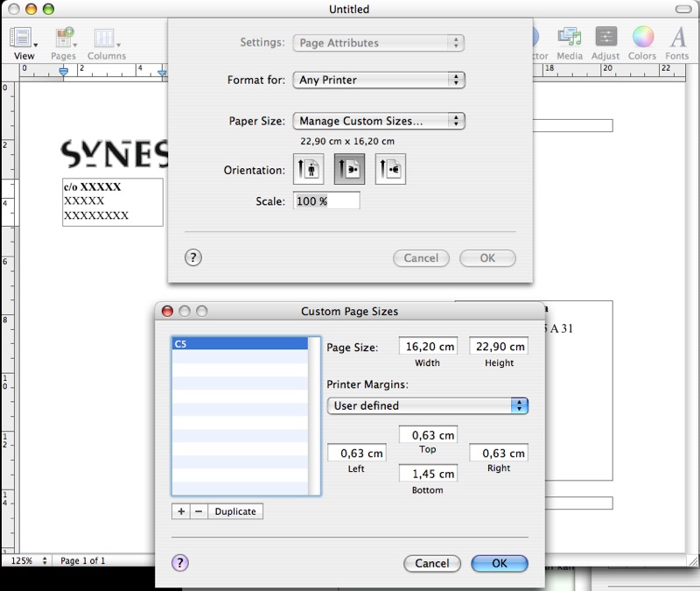
Task: Confirm Custom Page Sizes with OK
Action: pyautogui.click(x=500, y=563)
